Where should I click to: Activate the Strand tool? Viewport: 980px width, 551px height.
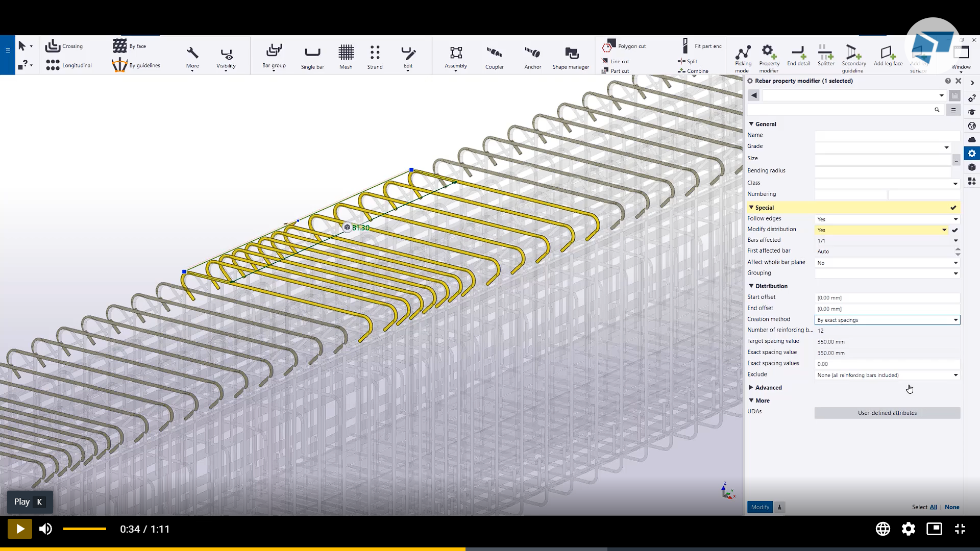coord(375,56)
